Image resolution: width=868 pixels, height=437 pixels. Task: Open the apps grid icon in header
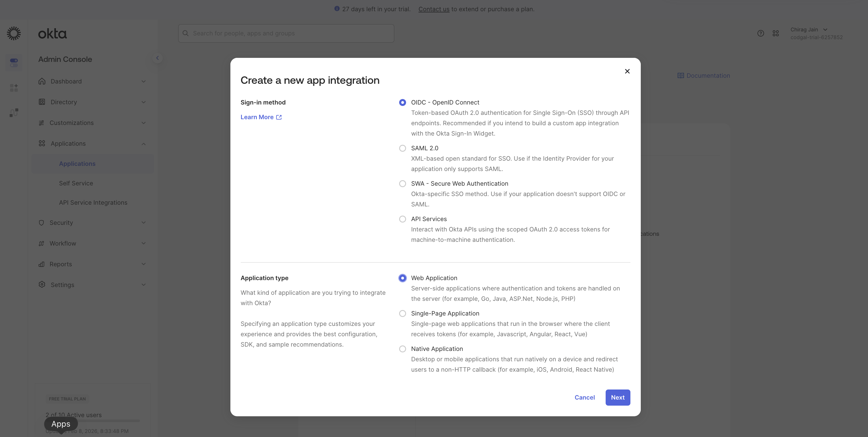(776, 33)
